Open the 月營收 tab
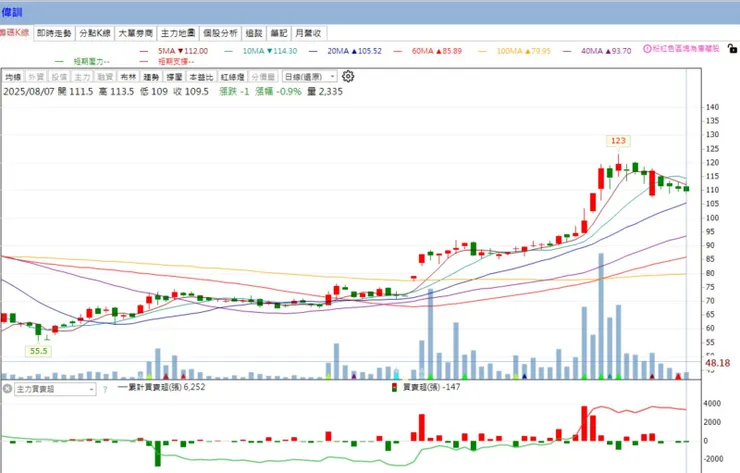This screenshot has width=740, height=473. (x=308, y=33)
